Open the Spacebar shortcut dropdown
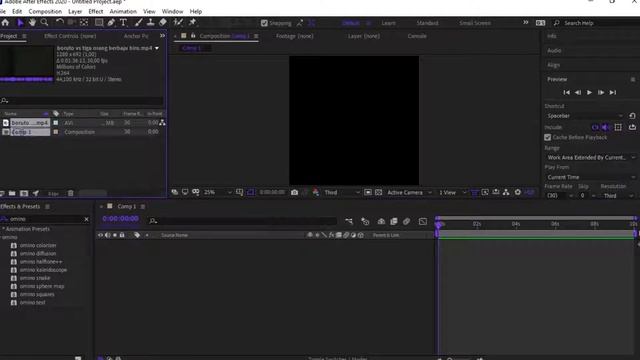 (x=585, y=116)
